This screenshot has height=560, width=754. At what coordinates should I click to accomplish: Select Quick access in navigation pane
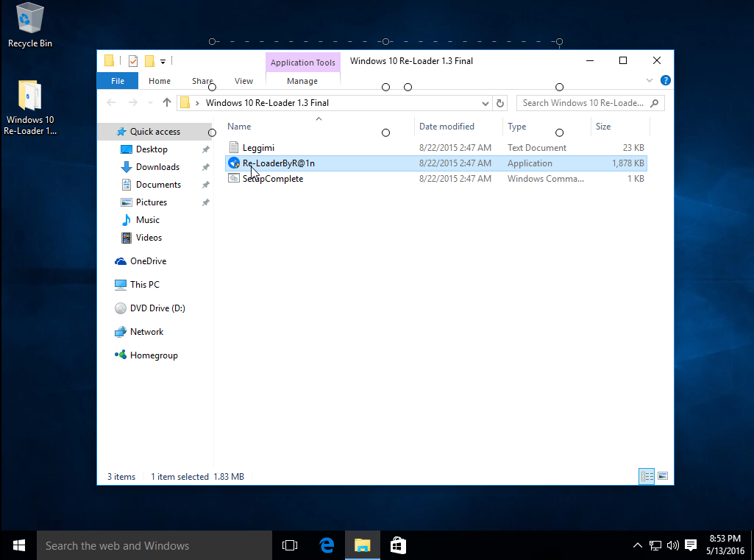click(x=154, y=132)
